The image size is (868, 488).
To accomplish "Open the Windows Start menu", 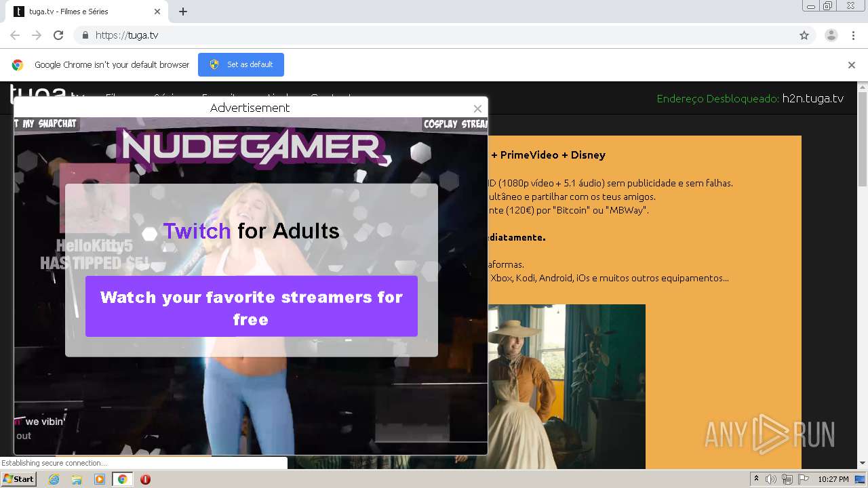I will click(19, 479).
